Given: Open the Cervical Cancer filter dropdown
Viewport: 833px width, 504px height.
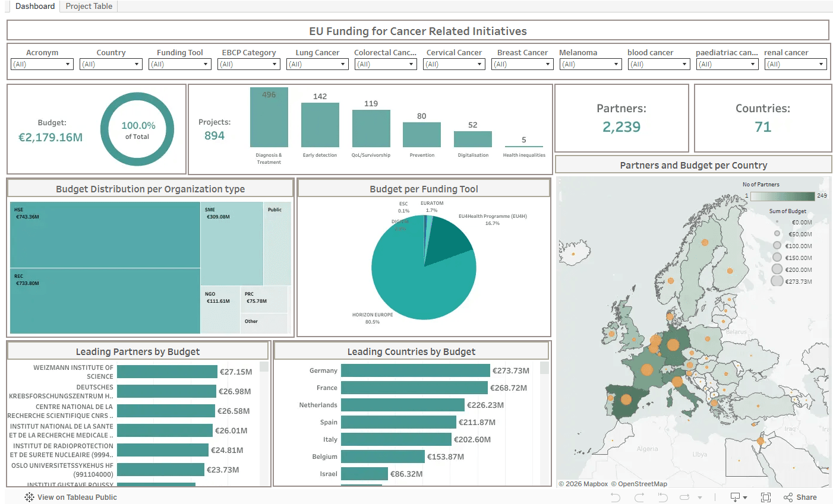Looking at the screenshot, I should (455, 64).
